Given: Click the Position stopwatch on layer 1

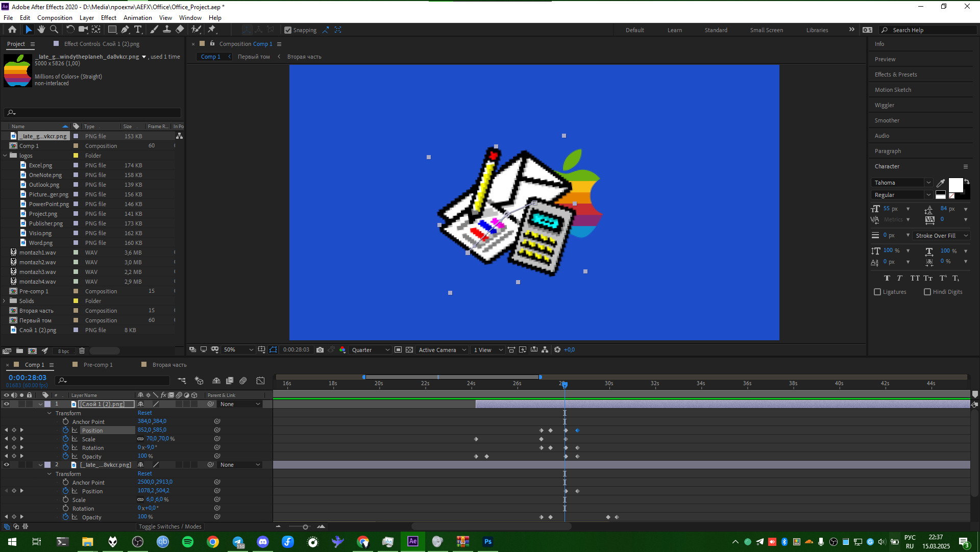Looking at the screenshot, I should point(65,430).
